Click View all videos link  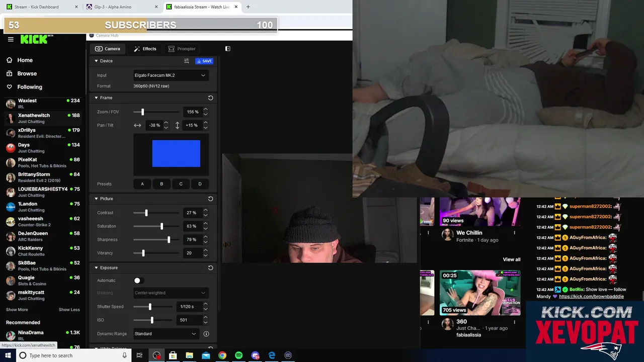pos(512,259)
